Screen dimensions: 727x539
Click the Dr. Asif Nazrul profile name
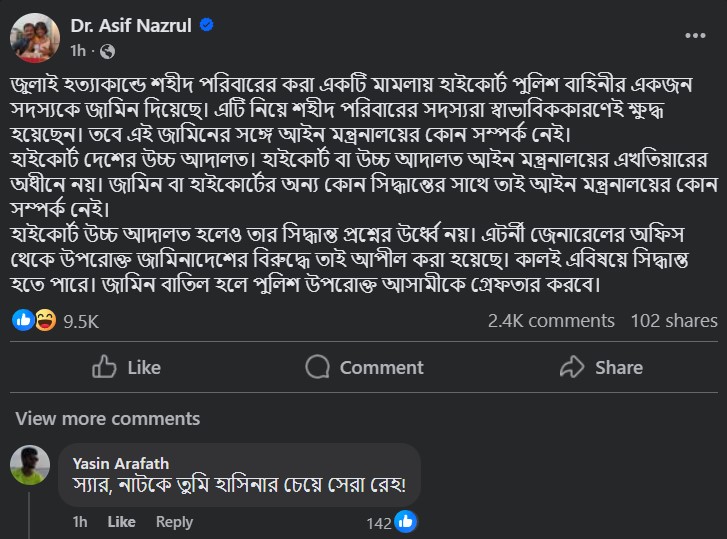coord(131,24)
